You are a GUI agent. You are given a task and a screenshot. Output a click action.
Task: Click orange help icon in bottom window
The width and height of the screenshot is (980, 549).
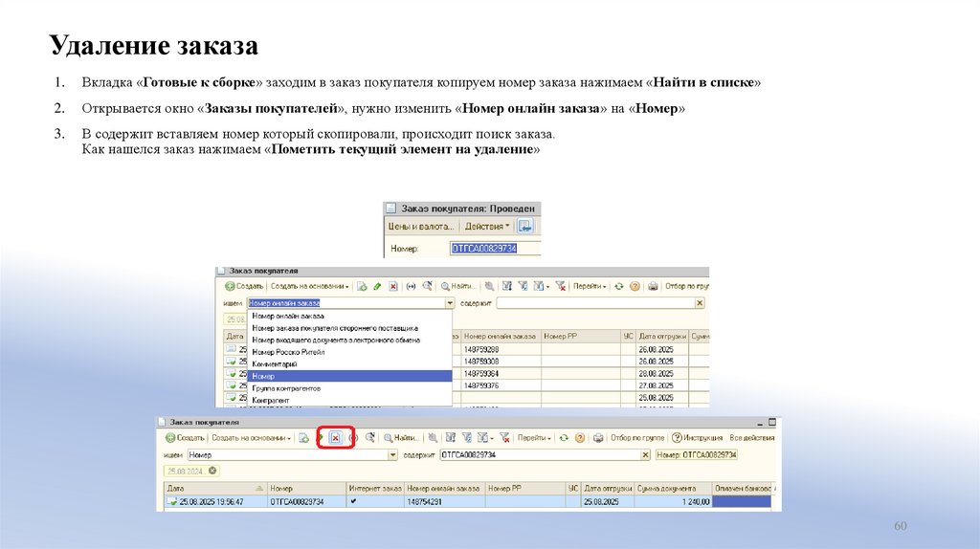tap(579, 438)
